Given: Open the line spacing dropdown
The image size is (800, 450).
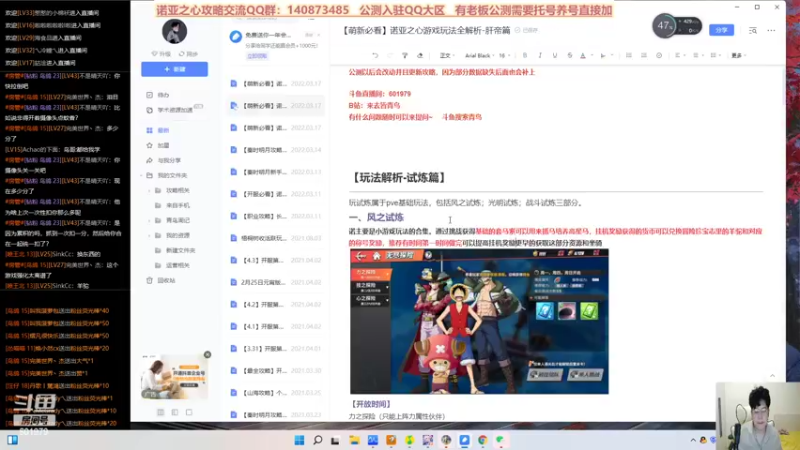Looking at the screenshot, I should pos(697,55).
